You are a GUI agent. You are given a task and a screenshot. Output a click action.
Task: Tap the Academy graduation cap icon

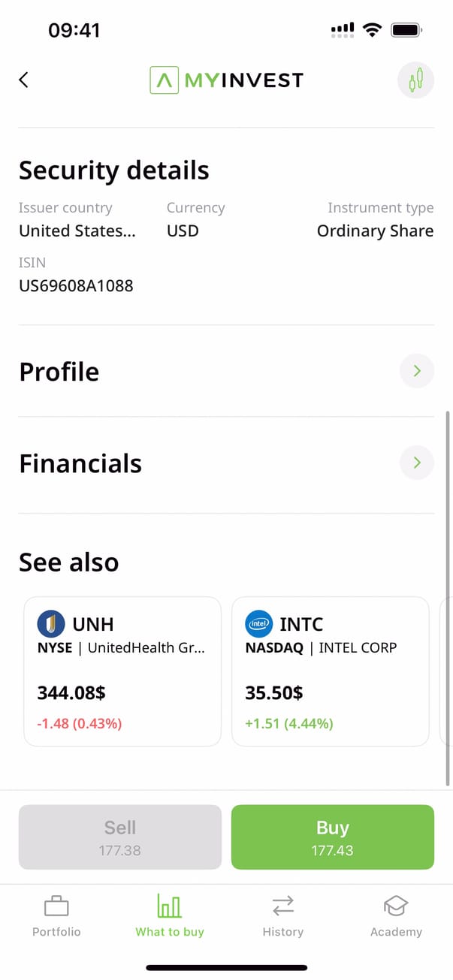(x=396, y=906)
